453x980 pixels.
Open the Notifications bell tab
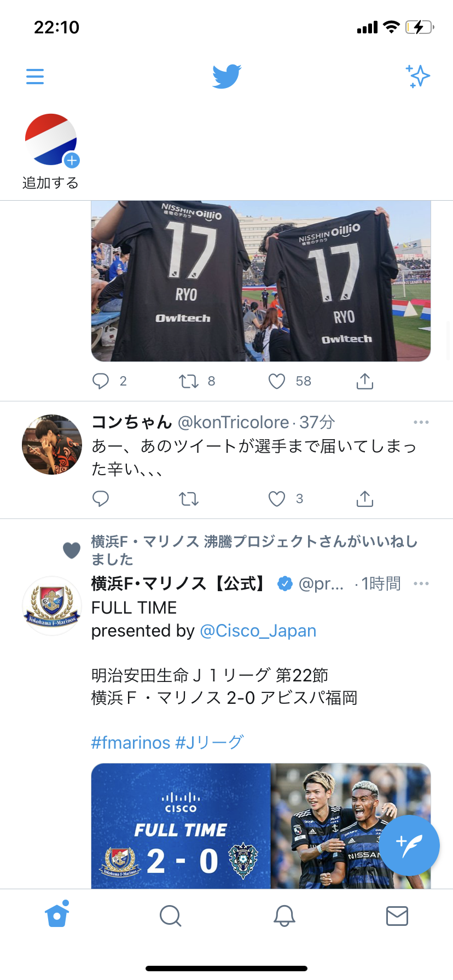click(284, 915)
